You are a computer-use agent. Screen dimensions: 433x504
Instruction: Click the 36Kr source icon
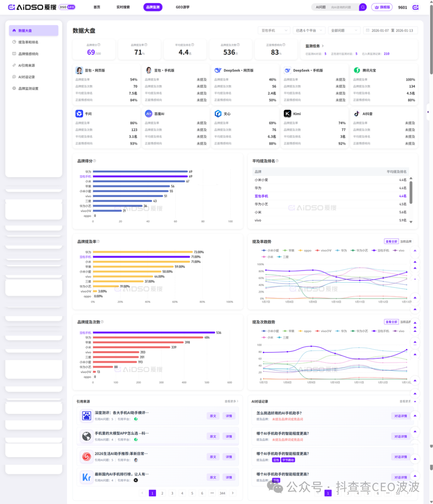[86, 477]
